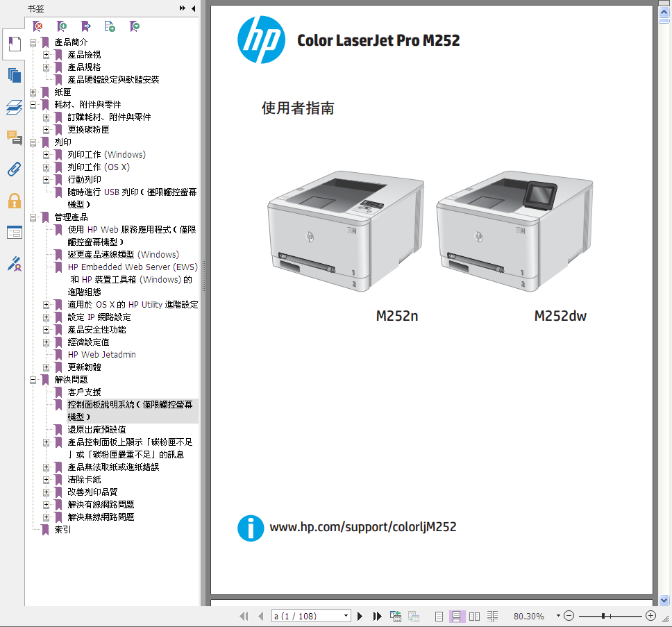Toggle continuous page view mode
Image resolution: width=672 pixels, height=627 pixels.
pyautogui.click(x=456, y=617)
